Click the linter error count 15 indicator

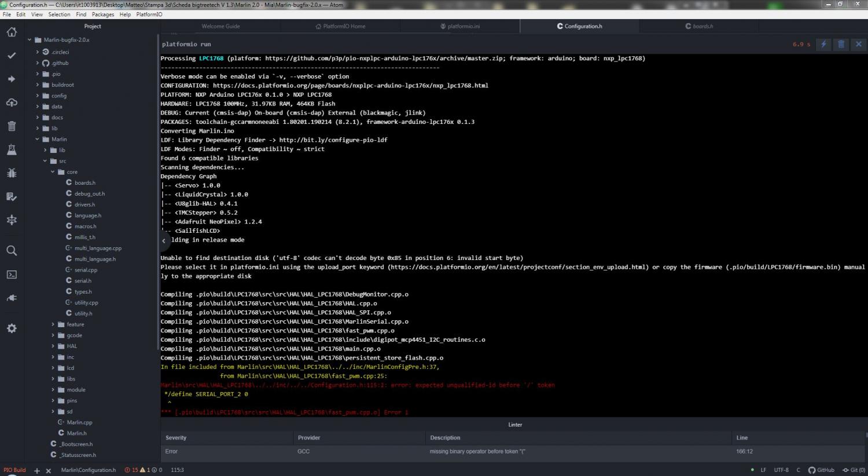(x=131, y=470)
